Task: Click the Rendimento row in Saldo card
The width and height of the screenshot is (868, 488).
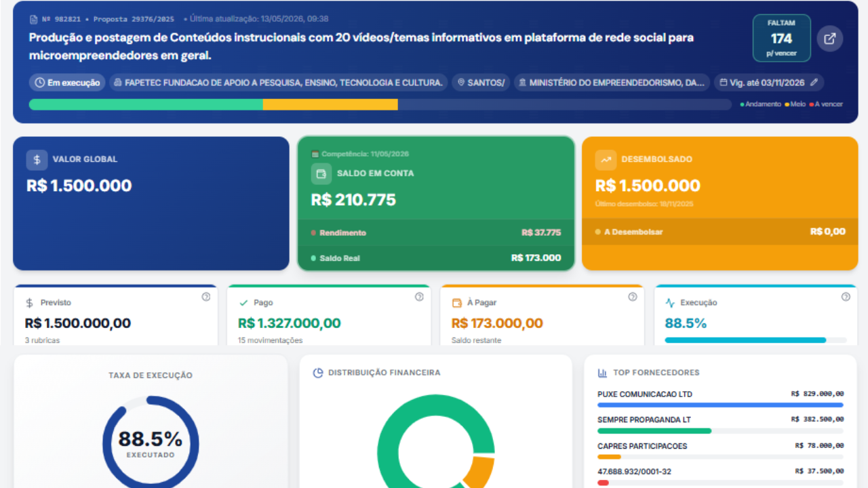Action: 436,232
